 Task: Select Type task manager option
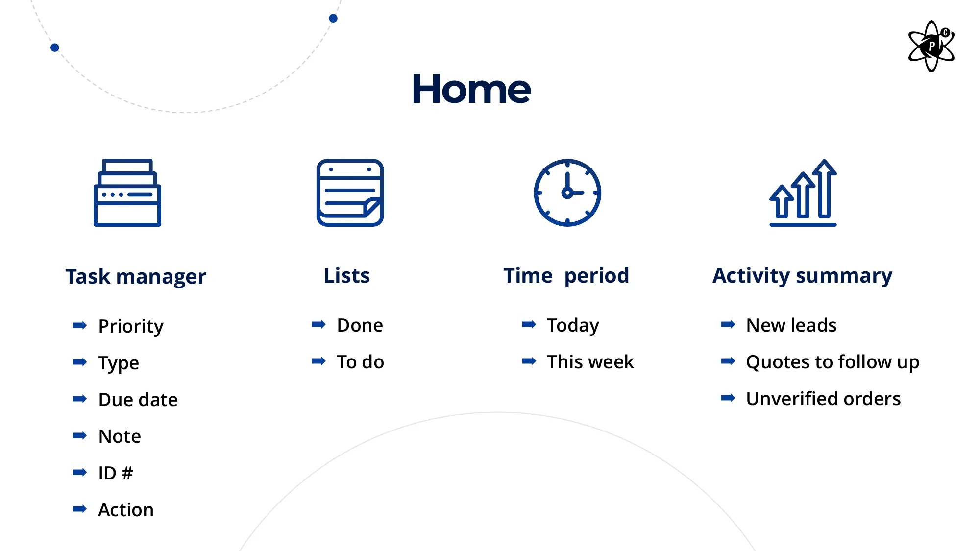point(119,362)
